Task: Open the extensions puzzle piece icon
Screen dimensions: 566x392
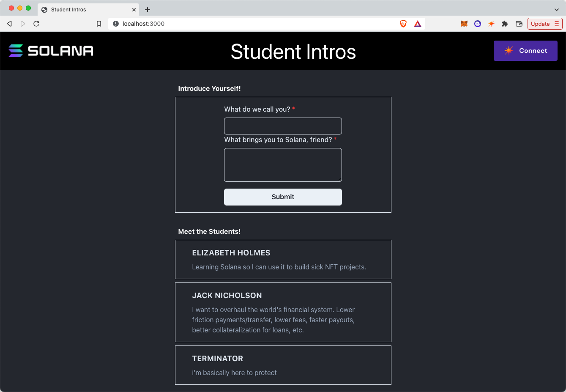Action: (x=505, y=24)
